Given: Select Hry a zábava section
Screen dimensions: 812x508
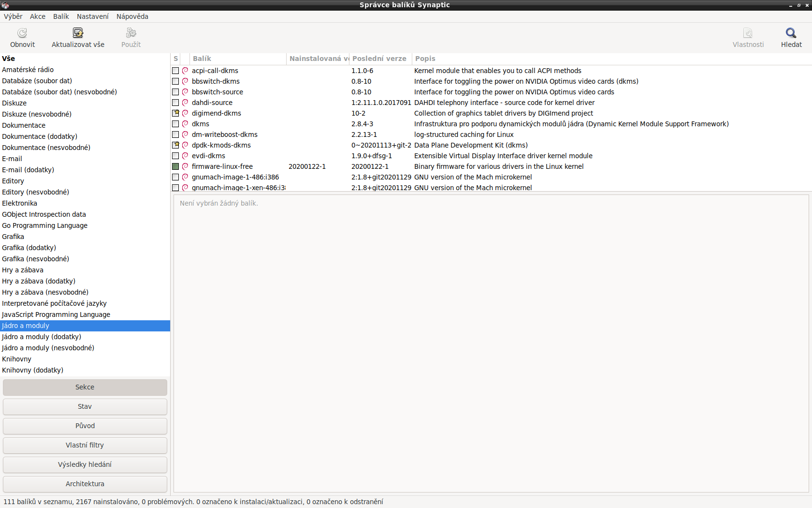Looking at the screenshot, I should coord(85,270).
